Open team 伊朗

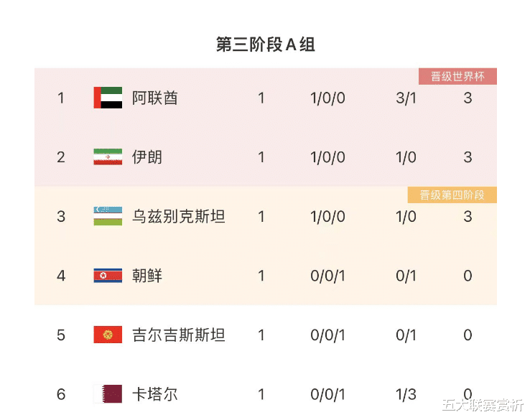pyautogui.click(x=147, y=157)
